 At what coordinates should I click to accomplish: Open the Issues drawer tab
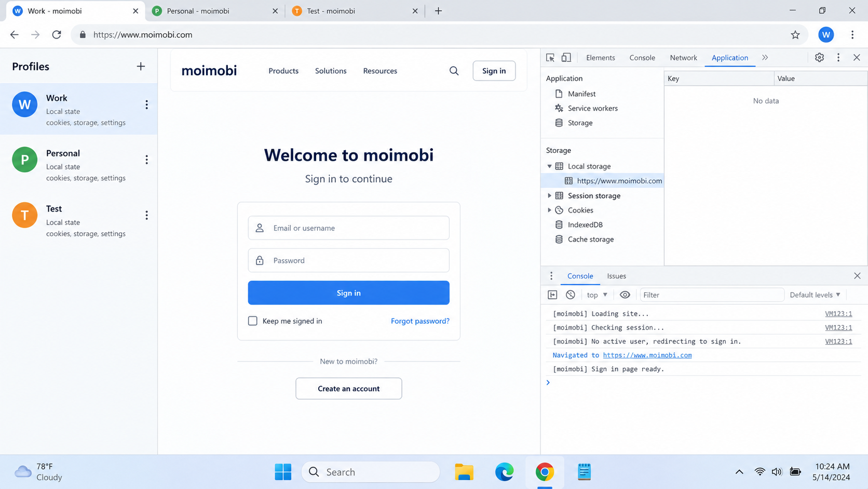[x=616, y=276]
